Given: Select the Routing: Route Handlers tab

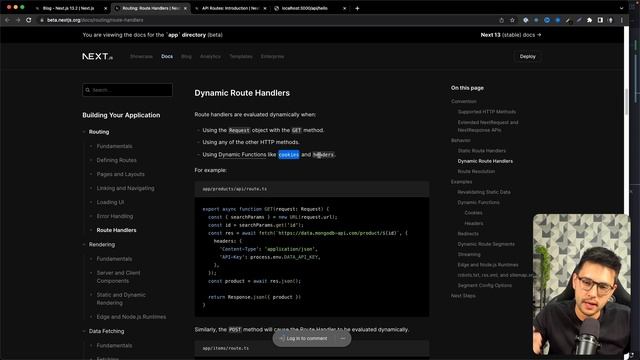Looking at the screenshot, I should coord(151,8).
